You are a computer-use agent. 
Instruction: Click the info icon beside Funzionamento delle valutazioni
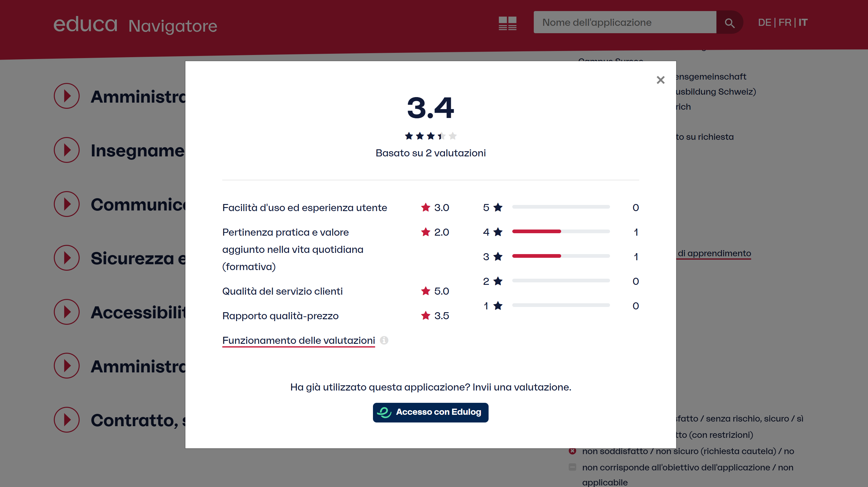tap(384, 340)
